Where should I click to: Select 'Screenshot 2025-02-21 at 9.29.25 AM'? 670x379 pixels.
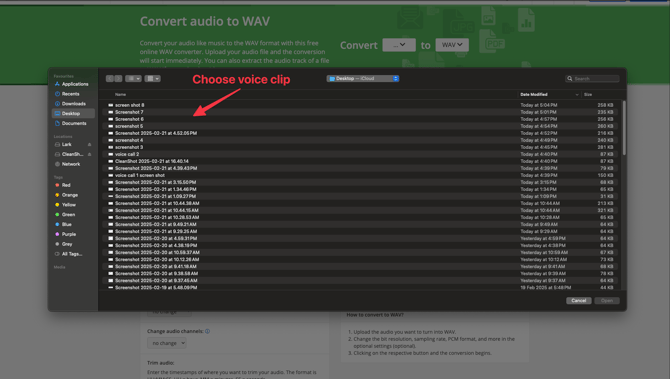tap(360, 231)
